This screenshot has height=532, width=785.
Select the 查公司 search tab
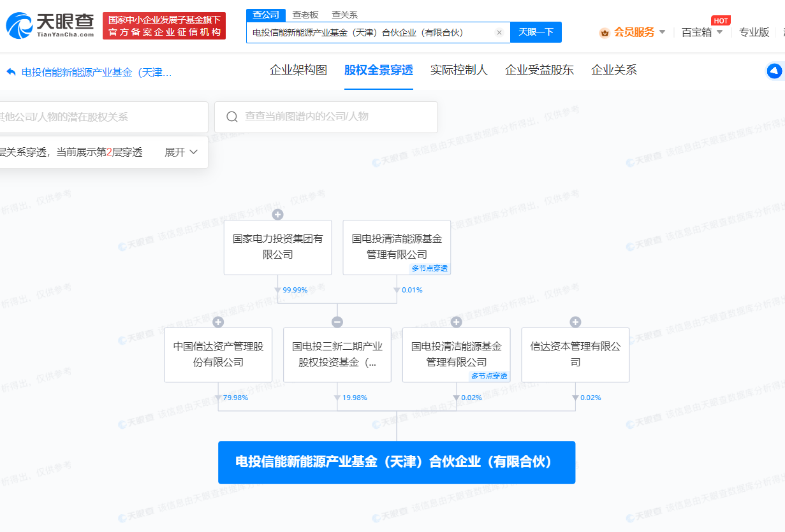[x=265, y=15]
